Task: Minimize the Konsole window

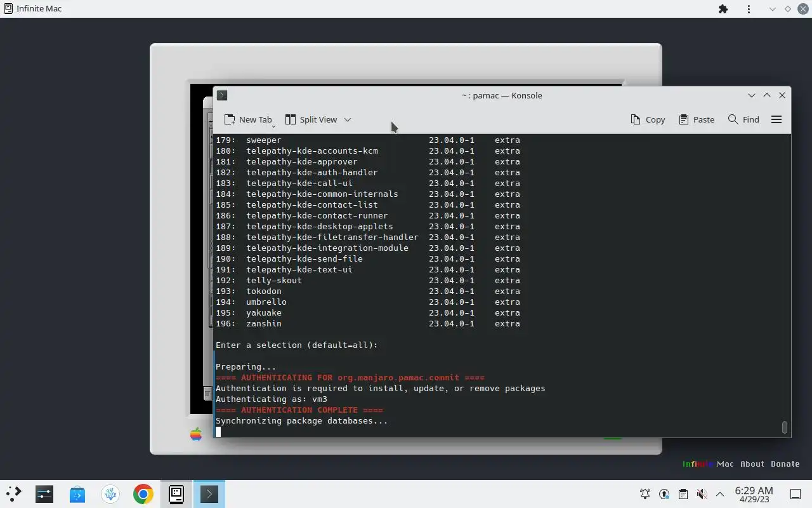Action: pyautogui.click(x=752, y=95)
